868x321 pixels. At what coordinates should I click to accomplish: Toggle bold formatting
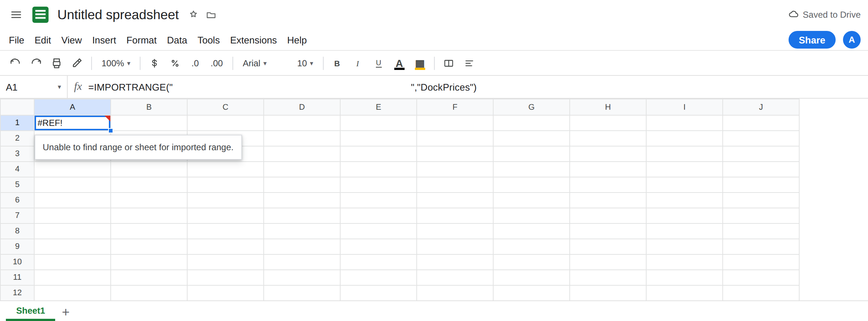337,64
